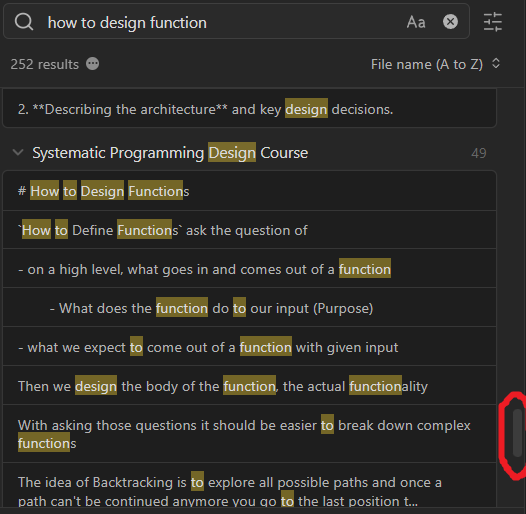Toggle Match case with the Aa button
The width and height of the screenshot is (526, 514).
(416, 22)
